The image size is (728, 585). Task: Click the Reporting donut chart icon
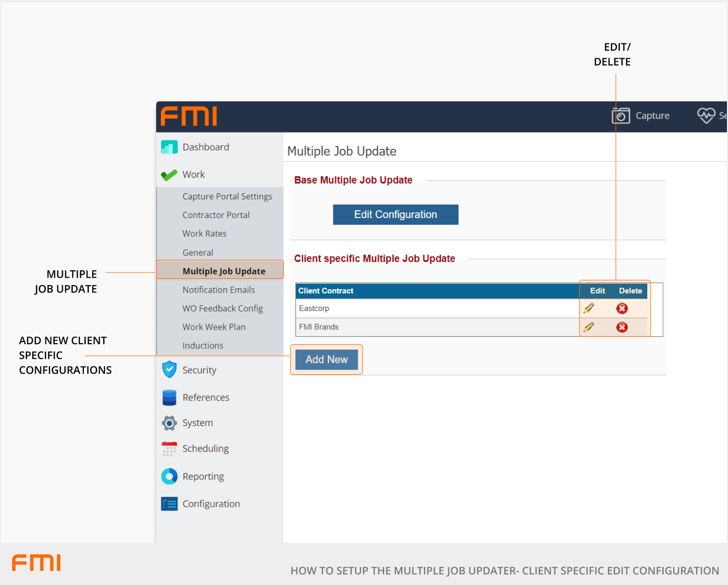(169, 477)
